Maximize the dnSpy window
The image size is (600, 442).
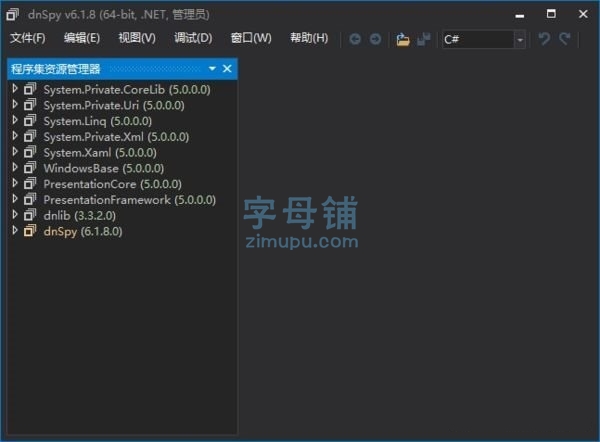pos(551,14)
